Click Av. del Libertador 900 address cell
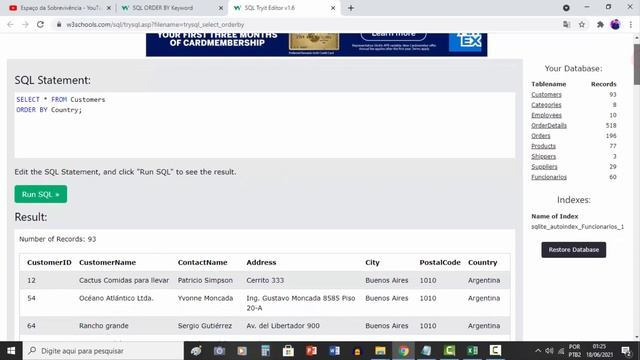640x360 pixels. click(x=283, y=326)
